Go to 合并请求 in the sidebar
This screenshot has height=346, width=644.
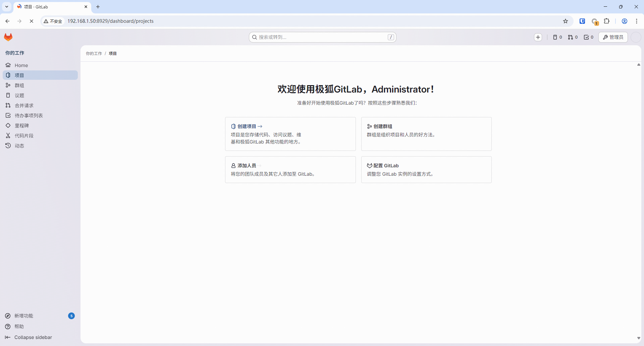(x=40, y=106)
